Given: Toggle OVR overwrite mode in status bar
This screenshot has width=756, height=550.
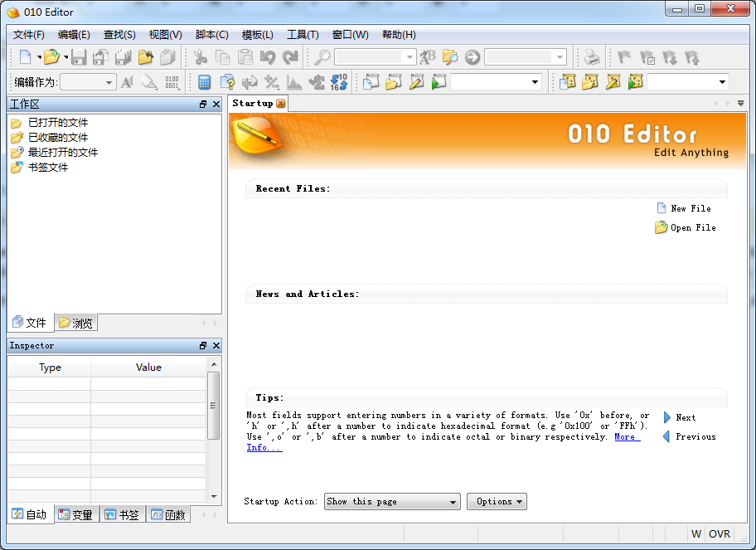Looking at the screenshot, I should pos(720,533).
